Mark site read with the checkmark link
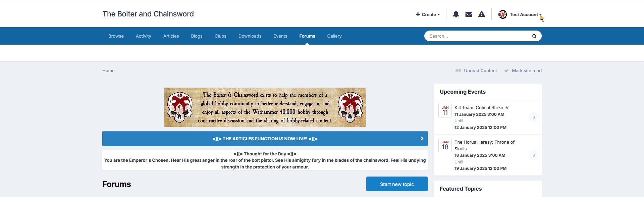 [x=526, y=71]
